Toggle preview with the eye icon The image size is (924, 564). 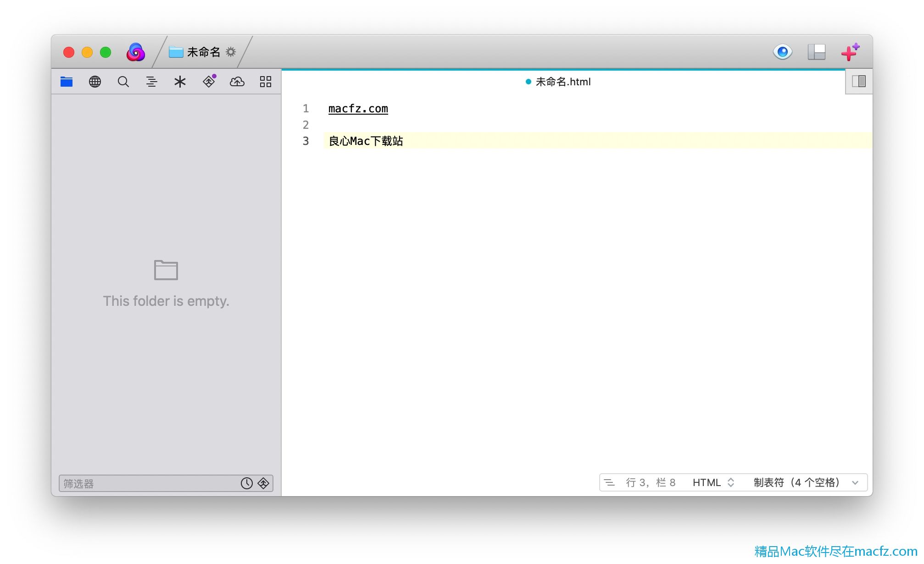[x=783, y=52]
